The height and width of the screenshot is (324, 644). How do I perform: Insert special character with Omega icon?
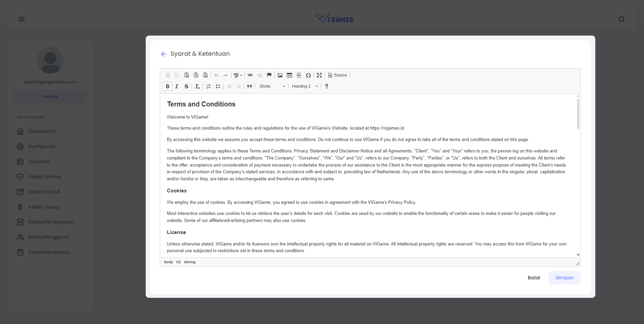coord(308,75)
